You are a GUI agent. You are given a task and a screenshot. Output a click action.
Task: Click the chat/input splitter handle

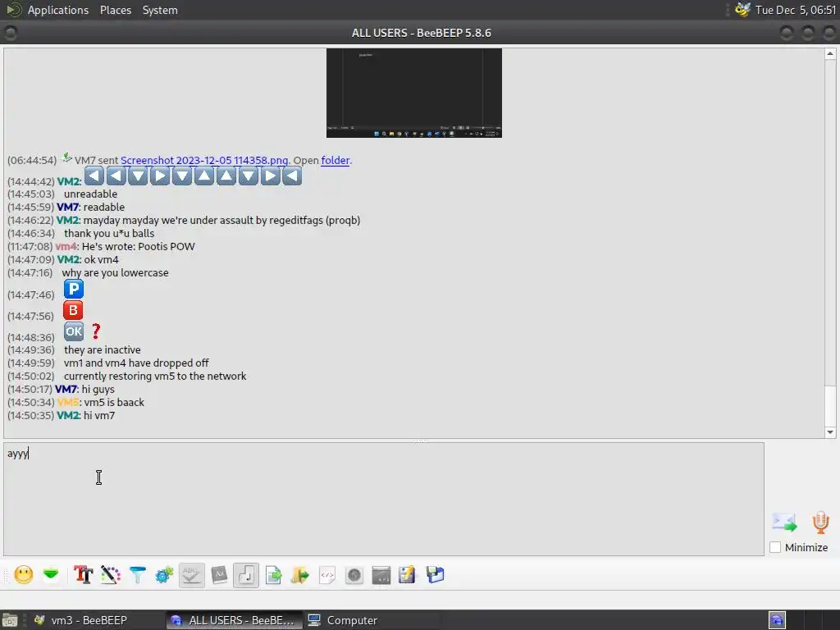[421, 441]
